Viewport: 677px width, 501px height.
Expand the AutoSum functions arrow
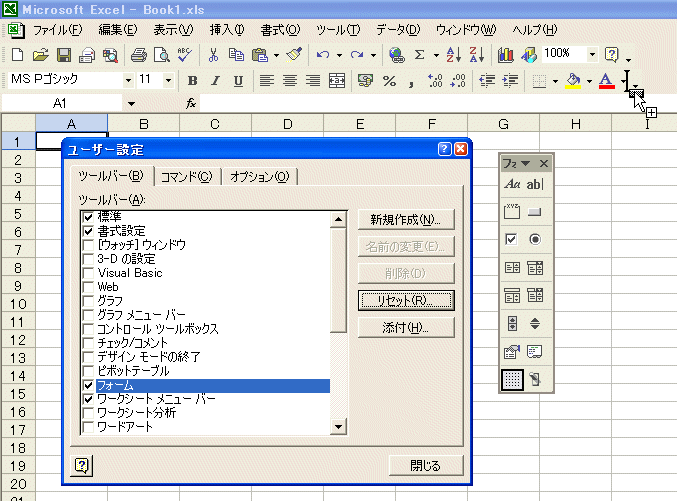click(436, 55)
